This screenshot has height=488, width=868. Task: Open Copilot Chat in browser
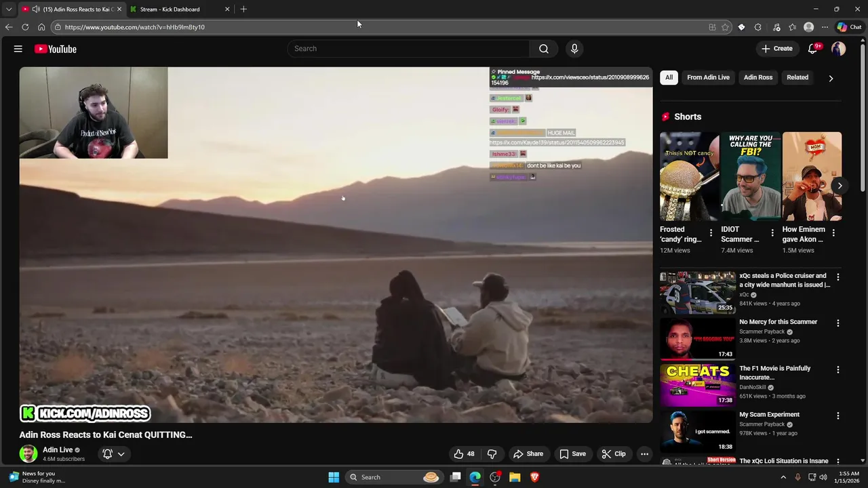849,27
